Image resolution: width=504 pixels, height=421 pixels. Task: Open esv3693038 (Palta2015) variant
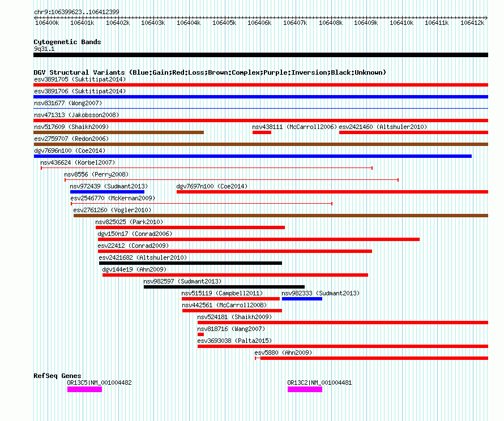pos(343,346)
